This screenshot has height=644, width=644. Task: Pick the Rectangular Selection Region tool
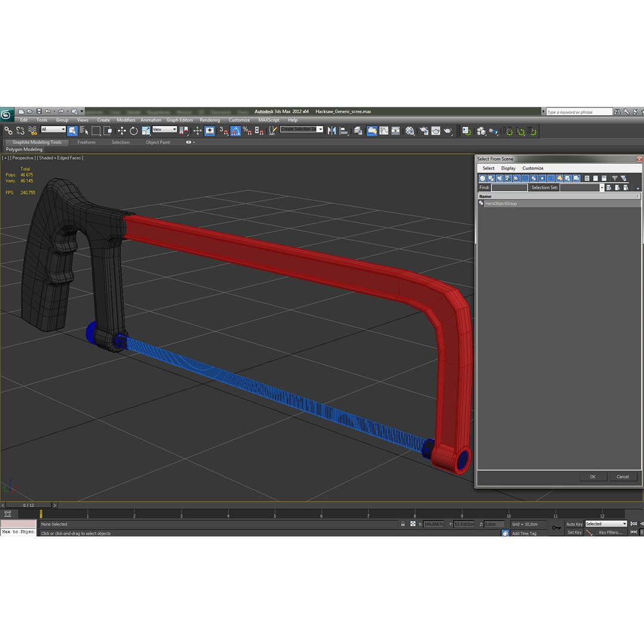(96, 131)
